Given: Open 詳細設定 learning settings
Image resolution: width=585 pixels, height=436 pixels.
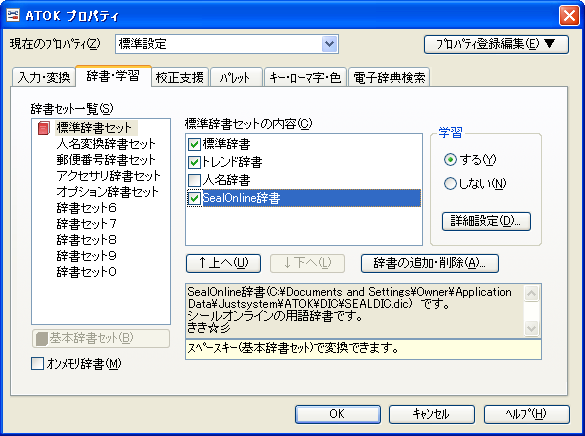Looking at the screenshot, I should [x=486, y=221].
